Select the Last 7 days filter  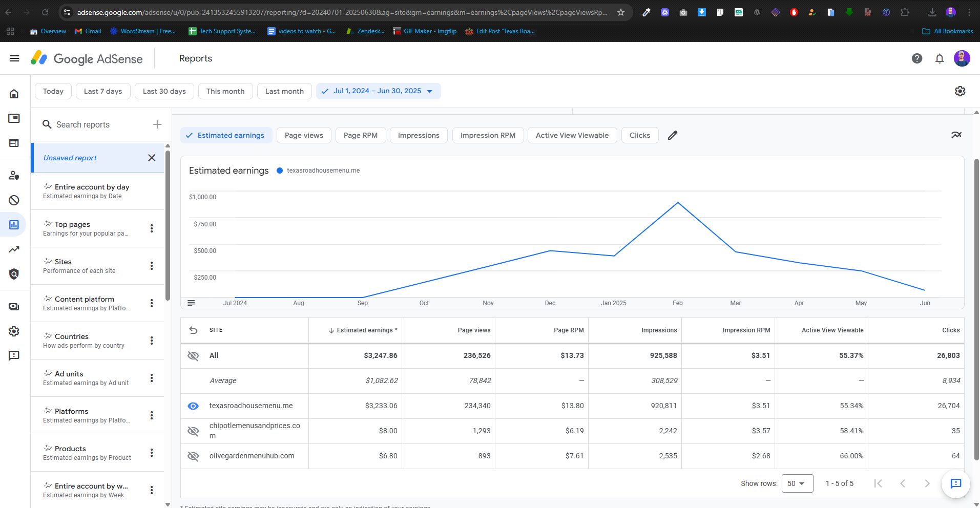pos(103,91)
